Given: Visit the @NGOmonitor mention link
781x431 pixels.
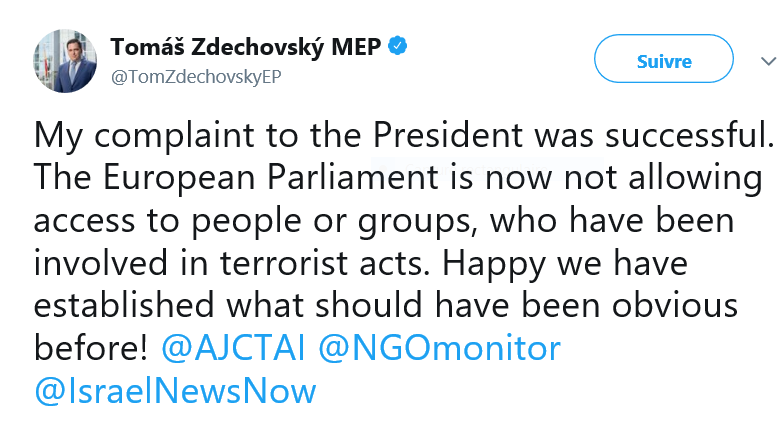Looking at the screenshot, I should pyautogui.click(x=440, y=348).
